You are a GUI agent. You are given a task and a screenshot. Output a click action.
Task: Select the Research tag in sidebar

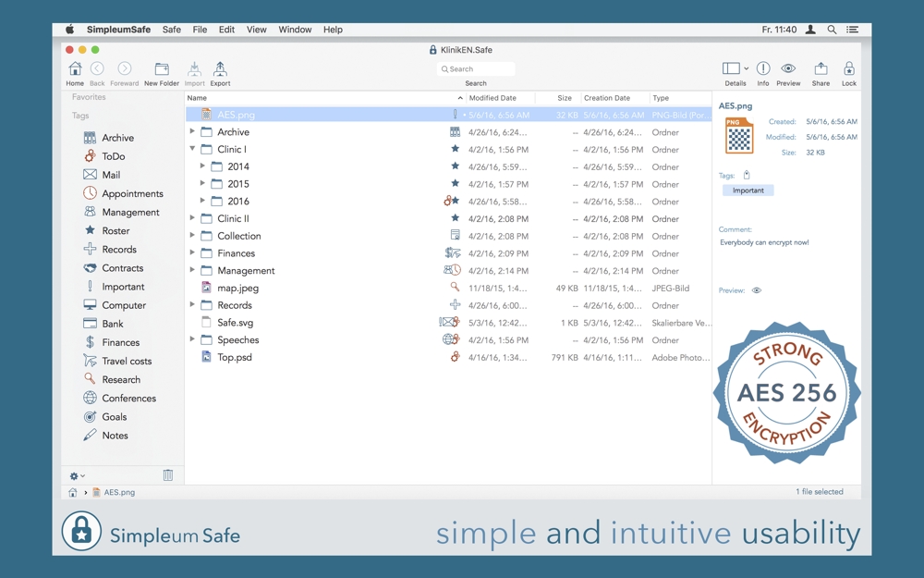coord(112,380)
